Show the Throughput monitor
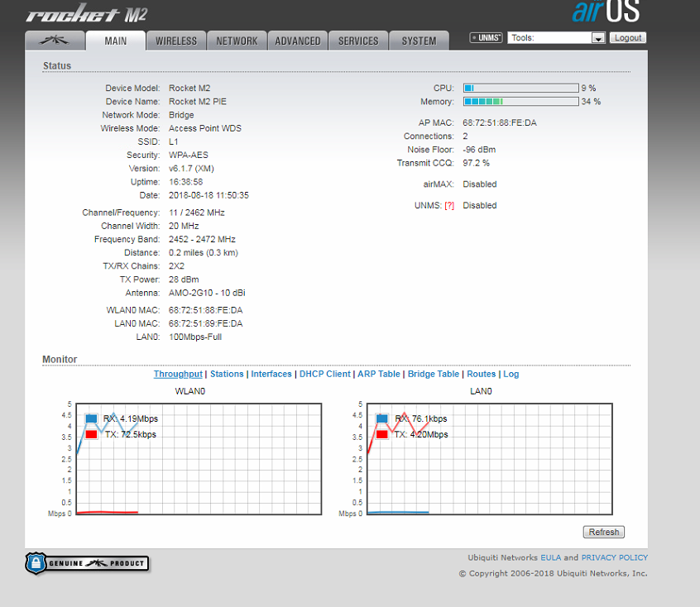Screen dimensions: 700x607 [x=178, y=374]
